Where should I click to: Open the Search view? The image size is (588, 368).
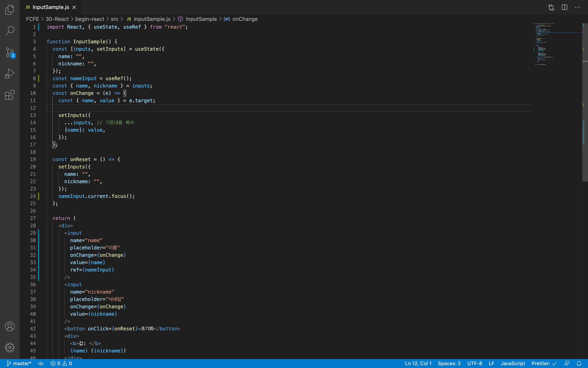coord(10,31)
